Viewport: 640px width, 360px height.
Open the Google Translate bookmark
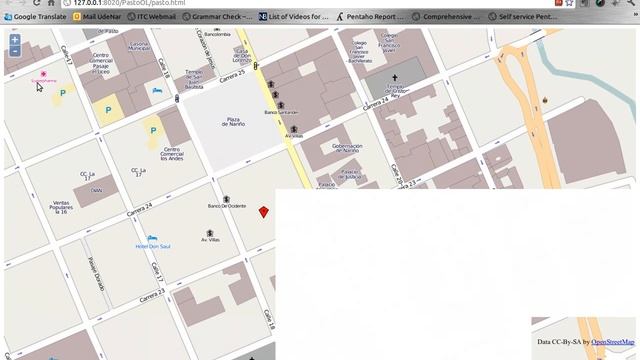pos(35,17)
